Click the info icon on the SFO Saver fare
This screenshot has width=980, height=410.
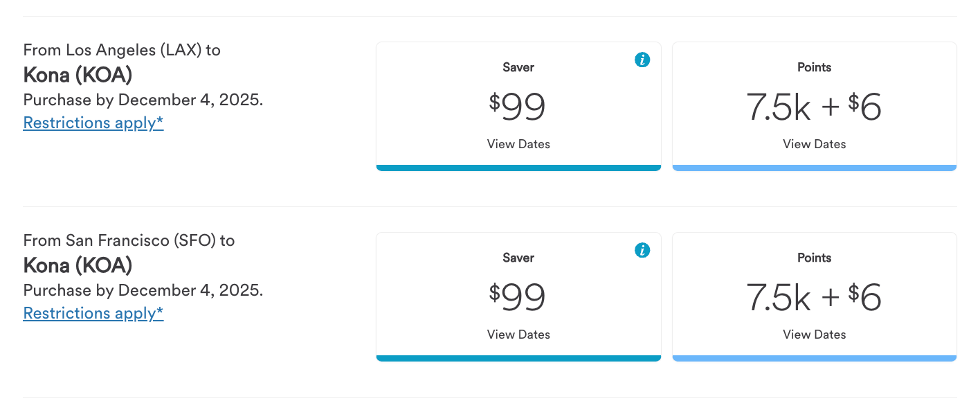(x=642, y=251)
